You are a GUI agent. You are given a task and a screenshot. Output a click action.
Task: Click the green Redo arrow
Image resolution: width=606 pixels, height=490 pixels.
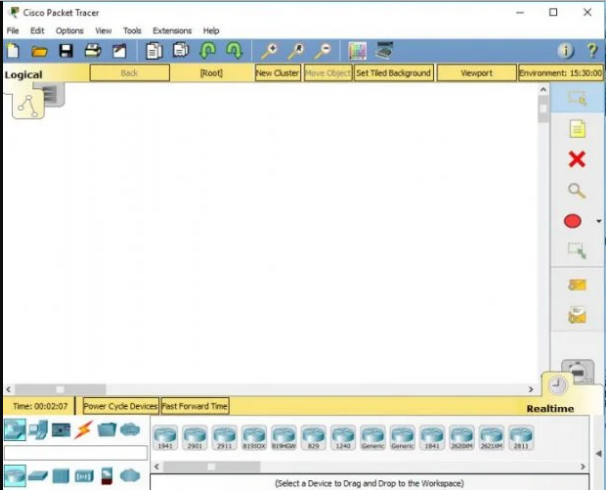coord(234,51)
